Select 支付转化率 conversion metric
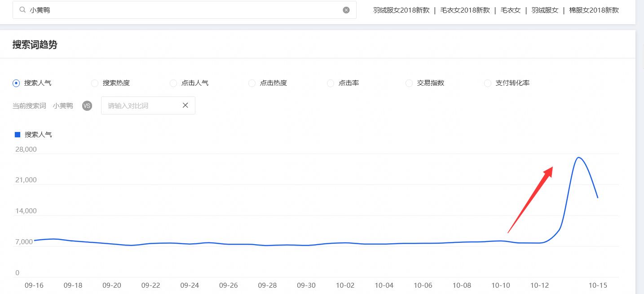The height and width of the screenshot is (294, 644). click(487, 83)
